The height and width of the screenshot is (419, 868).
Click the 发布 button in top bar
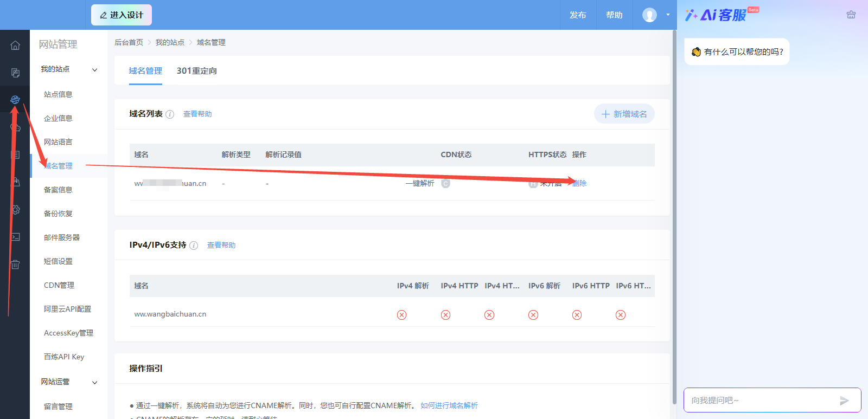pos(578,15)
